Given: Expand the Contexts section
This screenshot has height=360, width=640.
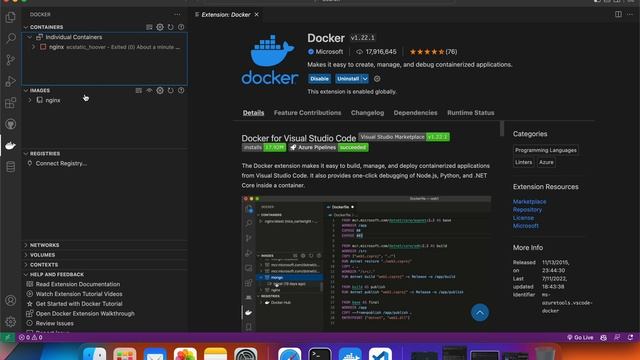Looking at the screenshot, I should coord(26,264).
